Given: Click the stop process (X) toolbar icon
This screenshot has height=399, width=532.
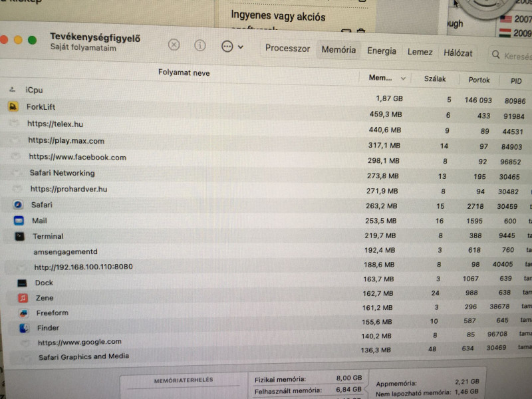Looking at the screenshot, I should pos(174,45).
